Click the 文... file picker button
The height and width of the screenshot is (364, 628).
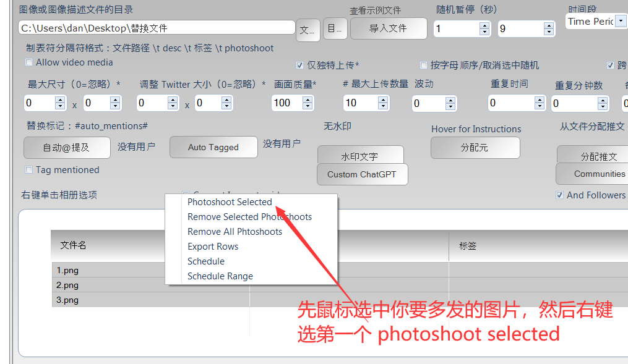coord(308,28)
